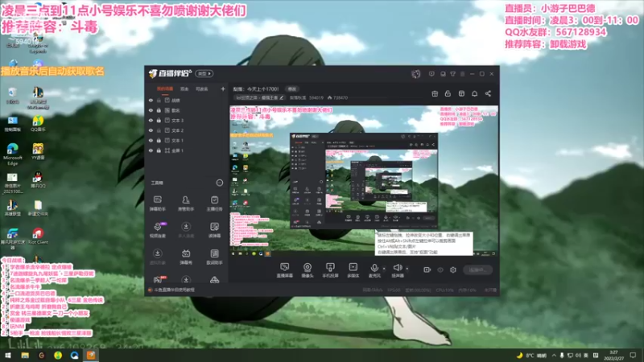Open the 主播任务 tool
This screenshot has width=644, height=362.
click(214, 204)
